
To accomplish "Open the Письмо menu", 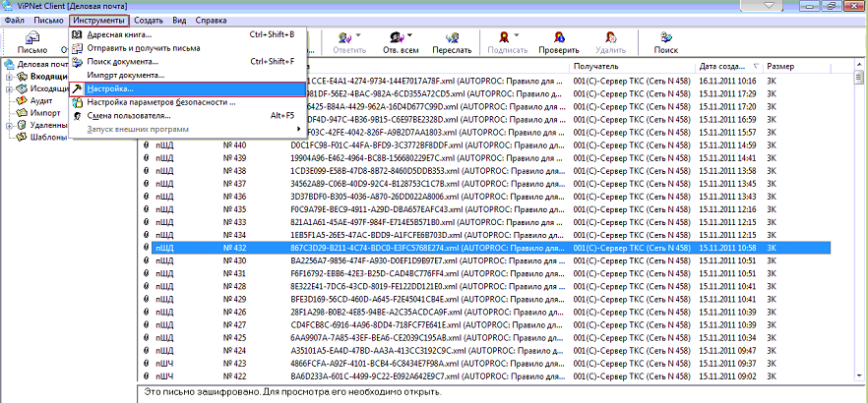I will point(48,21).
